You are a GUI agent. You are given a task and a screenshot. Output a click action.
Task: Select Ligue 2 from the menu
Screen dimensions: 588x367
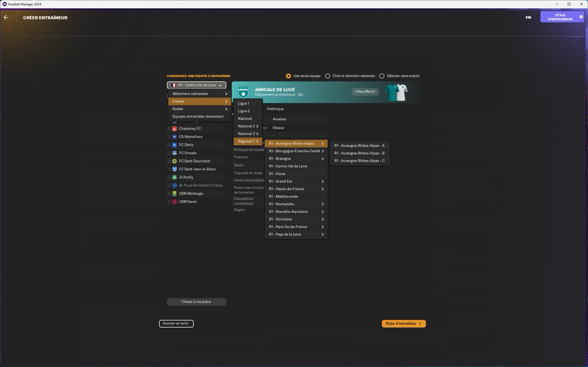point(248,111)
